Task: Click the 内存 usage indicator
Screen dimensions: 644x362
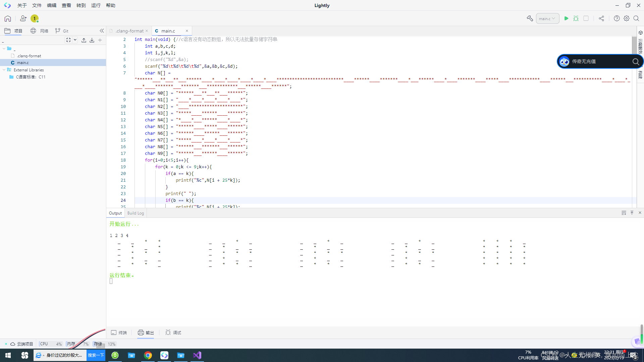Action: [x=77, y=344]
